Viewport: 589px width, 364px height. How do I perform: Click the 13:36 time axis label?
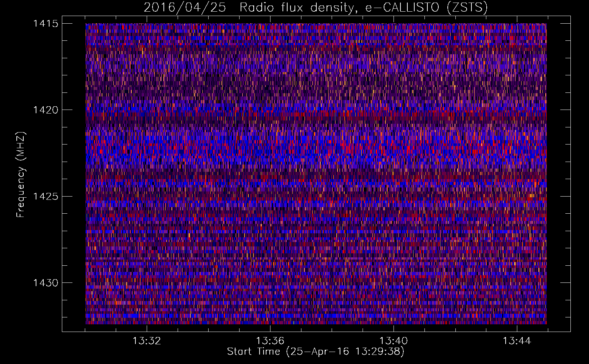pos(270,341)
